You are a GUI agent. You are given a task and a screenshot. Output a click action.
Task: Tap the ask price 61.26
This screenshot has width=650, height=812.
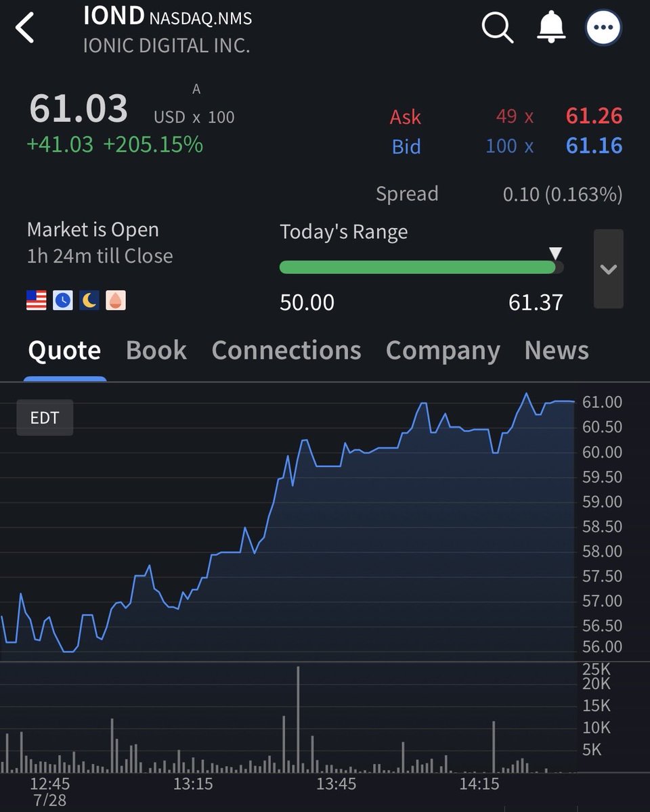tap(594, 116)
